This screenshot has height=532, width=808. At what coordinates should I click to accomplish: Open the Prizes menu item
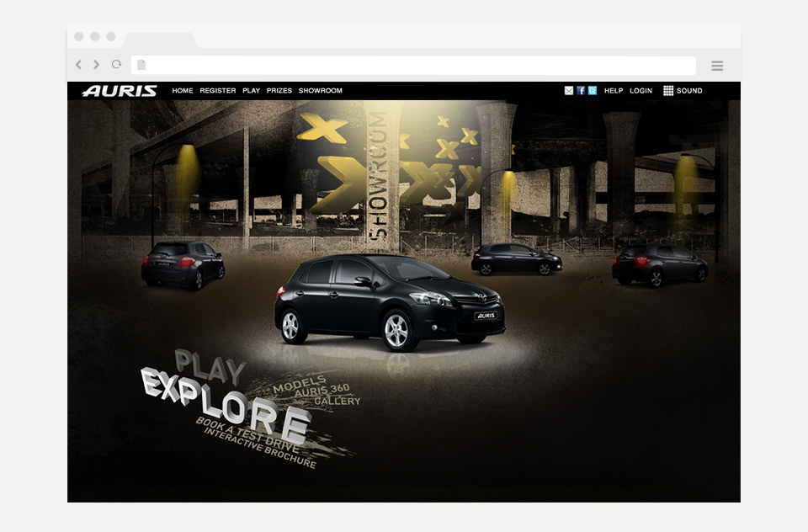[x=279, y=91]
